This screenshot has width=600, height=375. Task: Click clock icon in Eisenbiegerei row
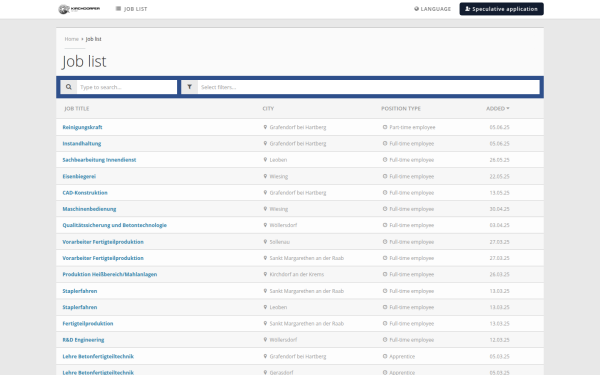coord(385,176)
